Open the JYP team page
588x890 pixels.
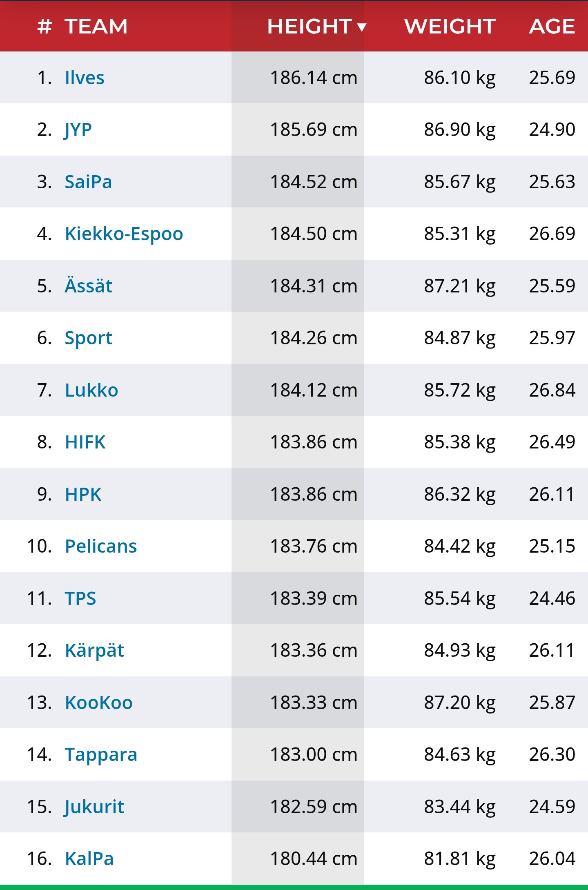[x=78, y=130]
